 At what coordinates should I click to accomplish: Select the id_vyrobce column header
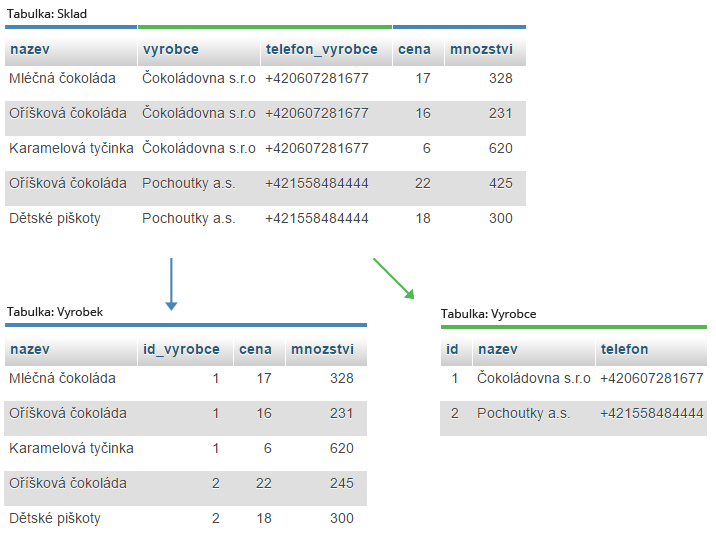[x=181, y=349]
